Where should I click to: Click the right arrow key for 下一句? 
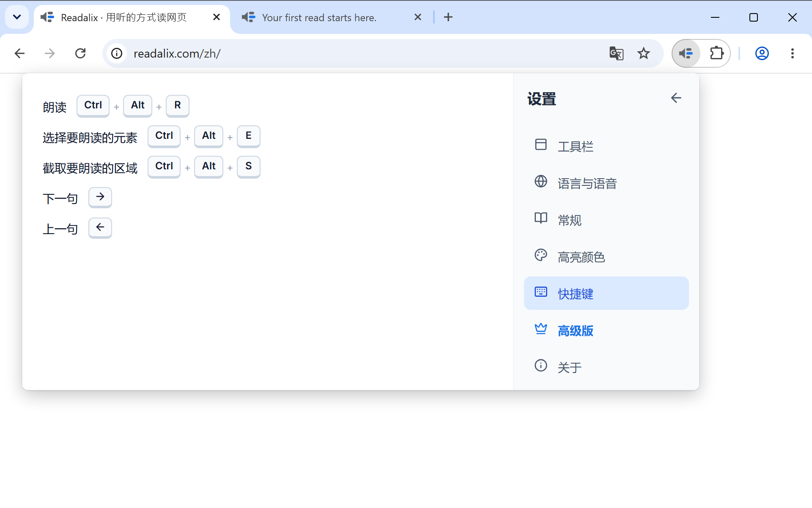click(x=100, y=197)
